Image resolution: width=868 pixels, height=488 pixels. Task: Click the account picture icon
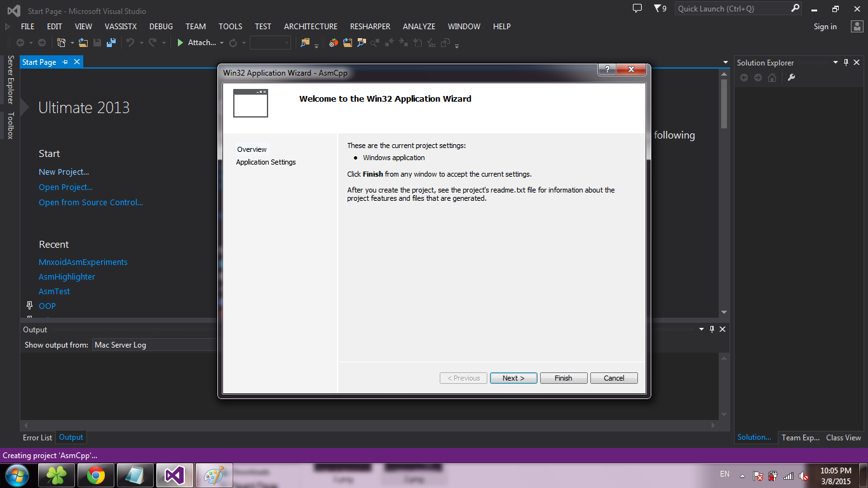coord(856,26)
